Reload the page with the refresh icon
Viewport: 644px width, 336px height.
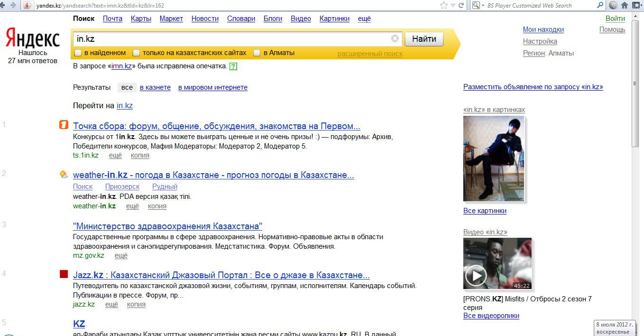click(x=461, y=6)
